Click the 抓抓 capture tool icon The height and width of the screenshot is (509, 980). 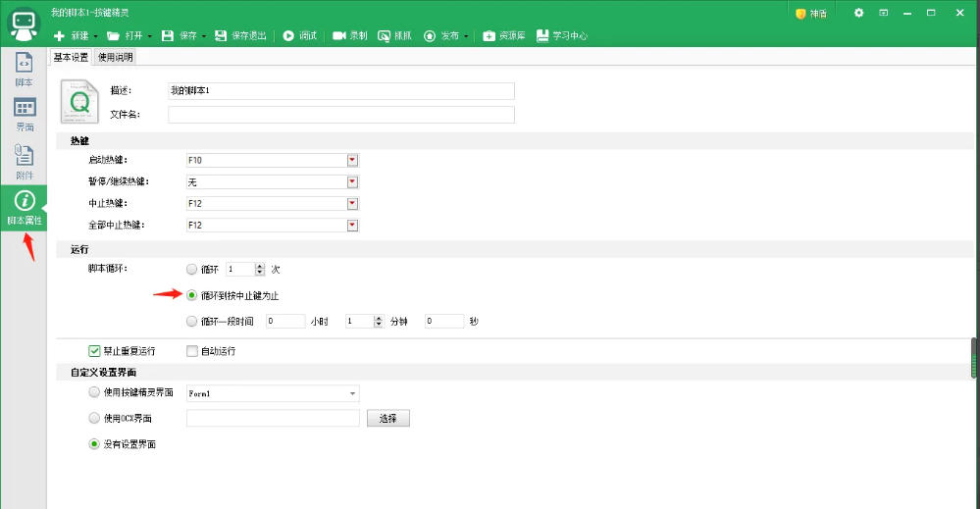click(384, 35)
